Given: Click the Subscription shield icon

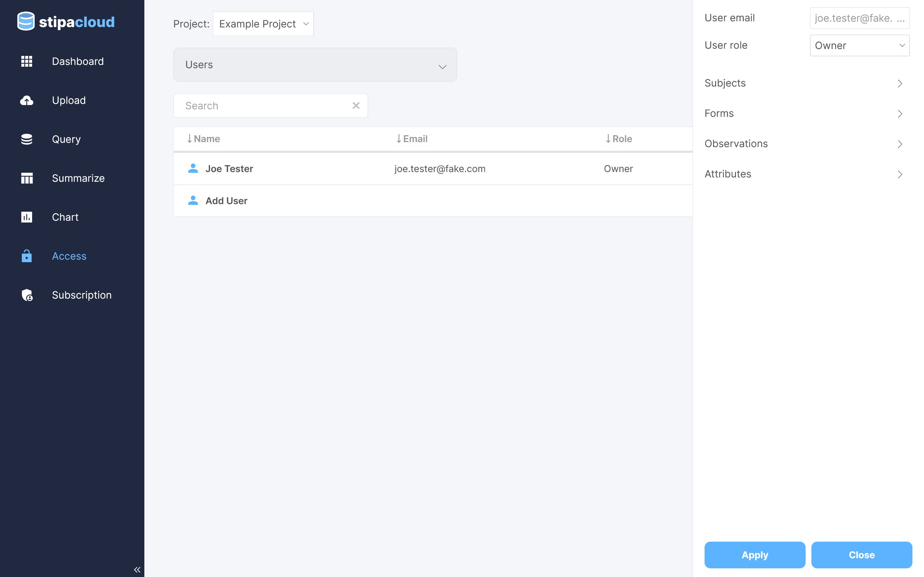Looking at the screenshot, I should click(x=27, y=295).
